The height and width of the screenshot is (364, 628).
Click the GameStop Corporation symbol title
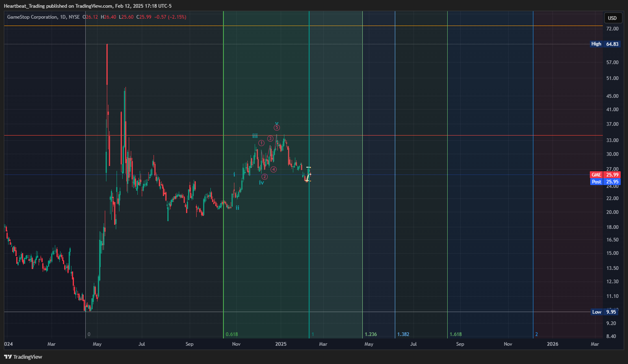click(32, 17)
